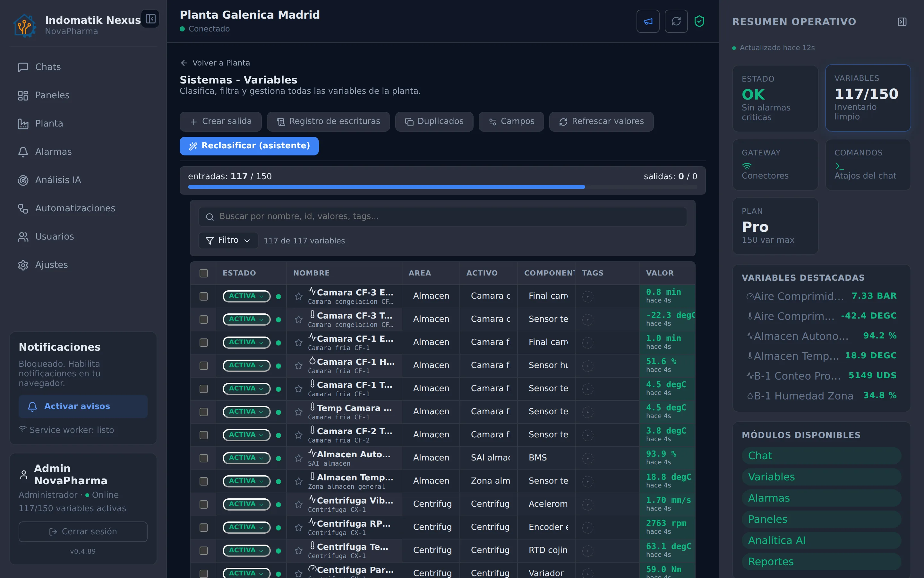Open Ajustes in the sidebar

click(x=83, y=265)
